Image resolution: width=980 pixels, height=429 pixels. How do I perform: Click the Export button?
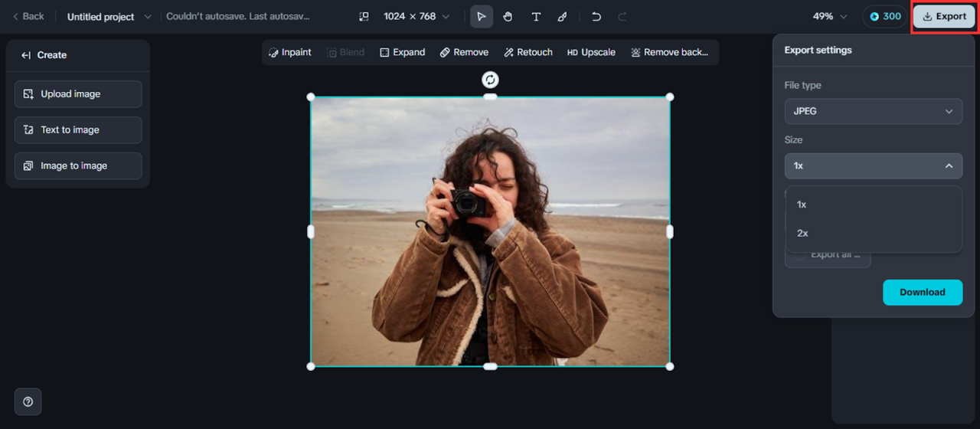click(944, 16)
